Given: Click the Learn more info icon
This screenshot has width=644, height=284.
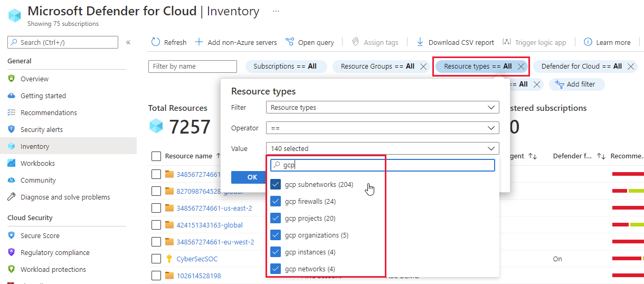Looking at the screenshot, I should pyautogui.click(x=588, y=42).
